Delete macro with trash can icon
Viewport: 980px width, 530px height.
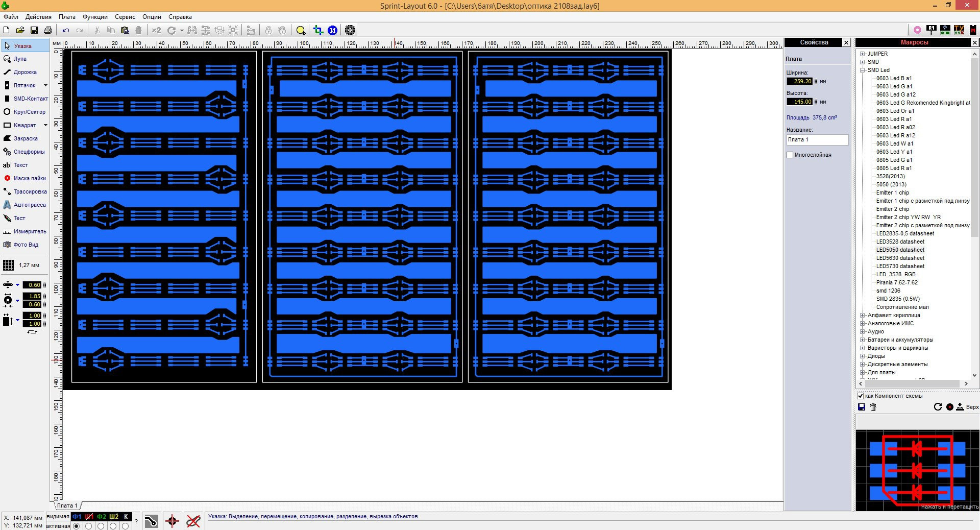pyautogui.click(x=873, y=407)
